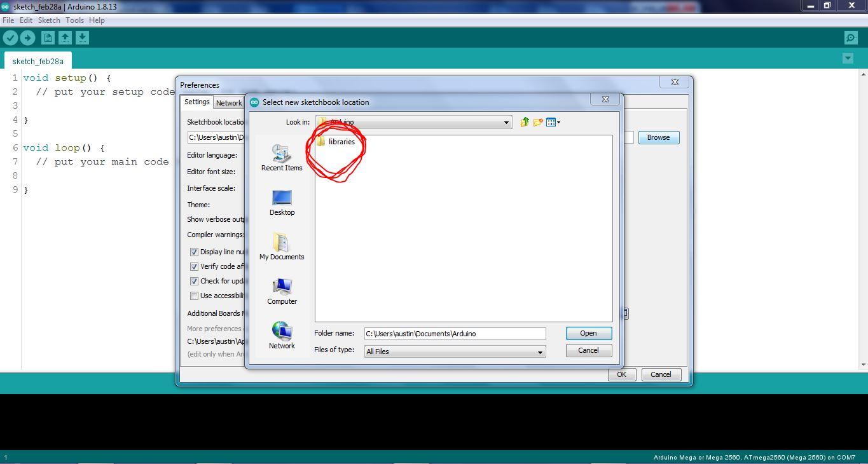Open the Sketch menu
The image size is (868, 464).
49,20
